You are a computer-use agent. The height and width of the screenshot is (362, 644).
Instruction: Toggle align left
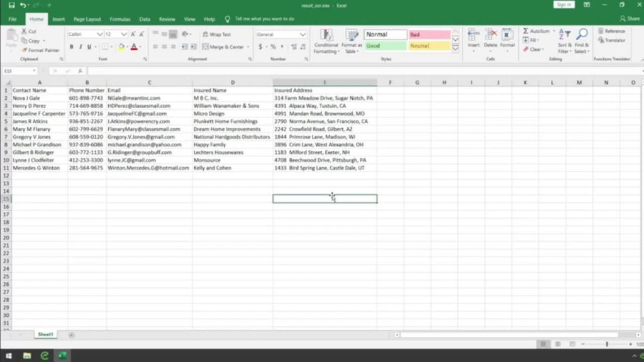[155, 47]
